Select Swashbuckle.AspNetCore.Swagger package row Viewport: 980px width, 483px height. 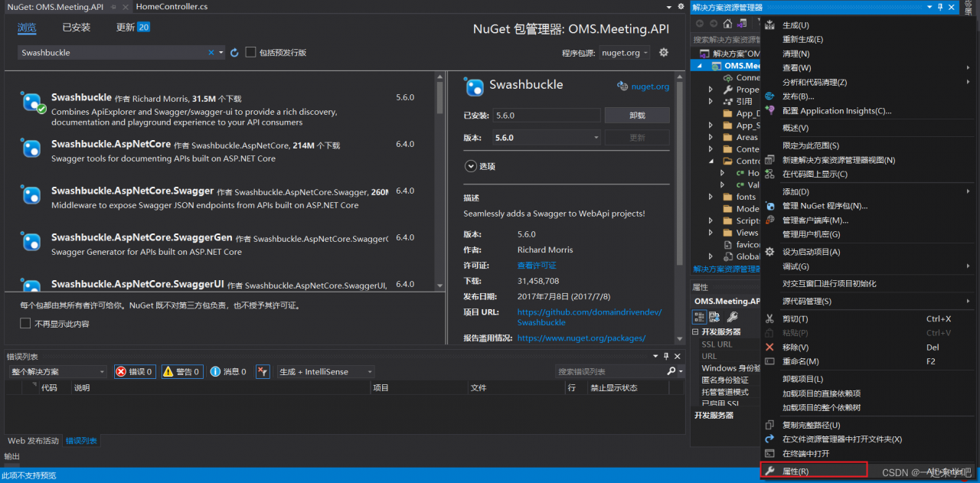tap(220, 197)
